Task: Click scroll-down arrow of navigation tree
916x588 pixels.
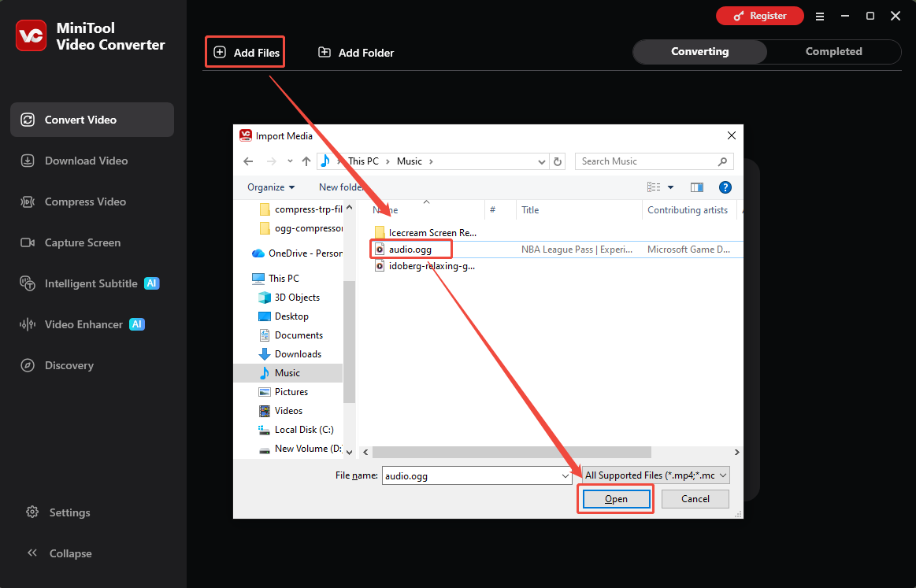Action: [x=350, y=452]
